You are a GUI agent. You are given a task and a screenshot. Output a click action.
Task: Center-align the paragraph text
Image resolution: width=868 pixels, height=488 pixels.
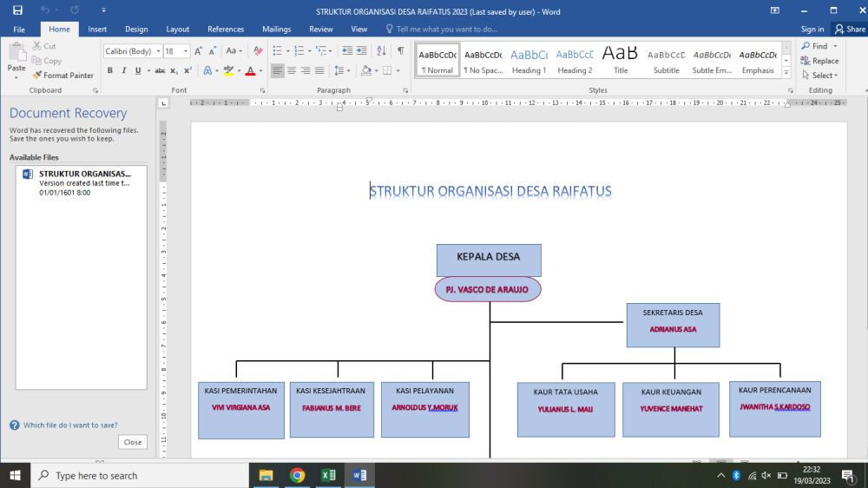tap(291, 70)
